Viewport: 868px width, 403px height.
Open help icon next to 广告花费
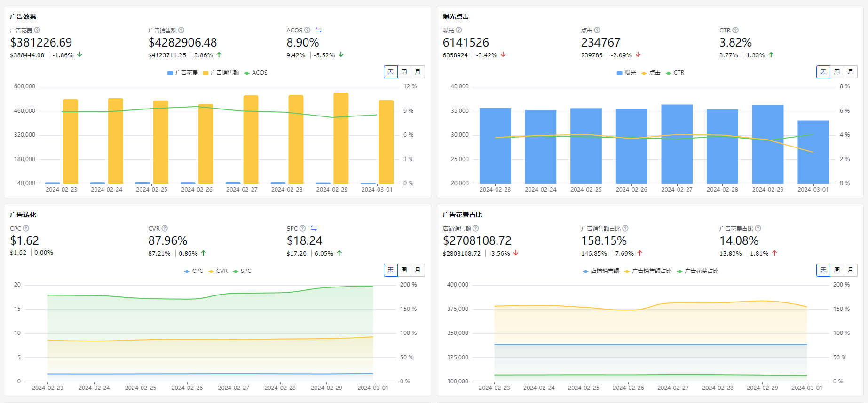tap(37, 30)
